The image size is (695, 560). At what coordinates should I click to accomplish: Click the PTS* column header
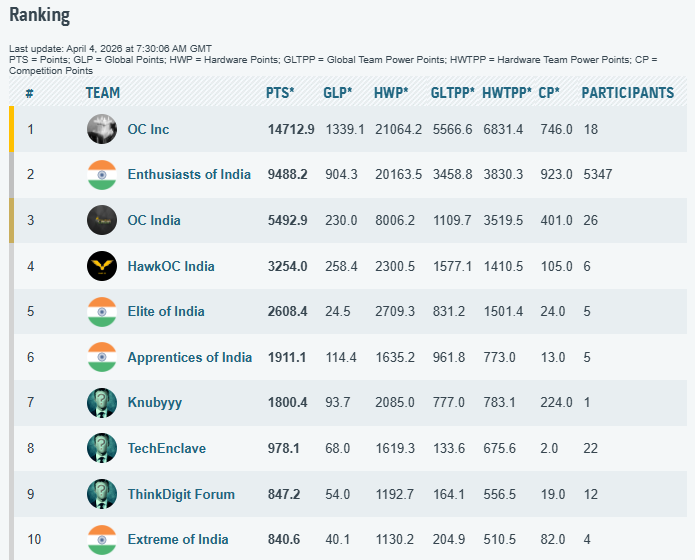pyautogui.click(x=280, y=93)
